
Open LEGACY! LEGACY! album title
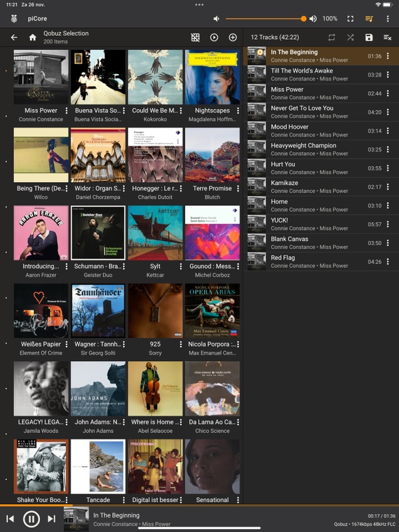[41, 422]
